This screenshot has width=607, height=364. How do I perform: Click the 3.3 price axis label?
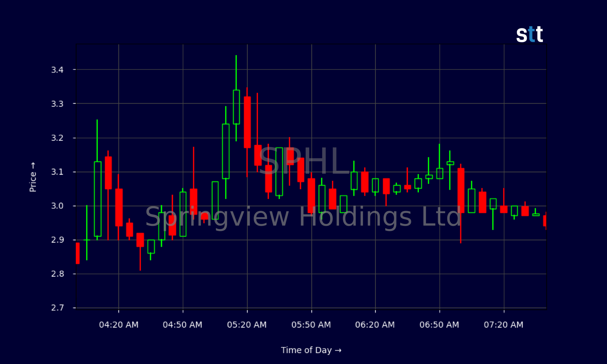57,104
